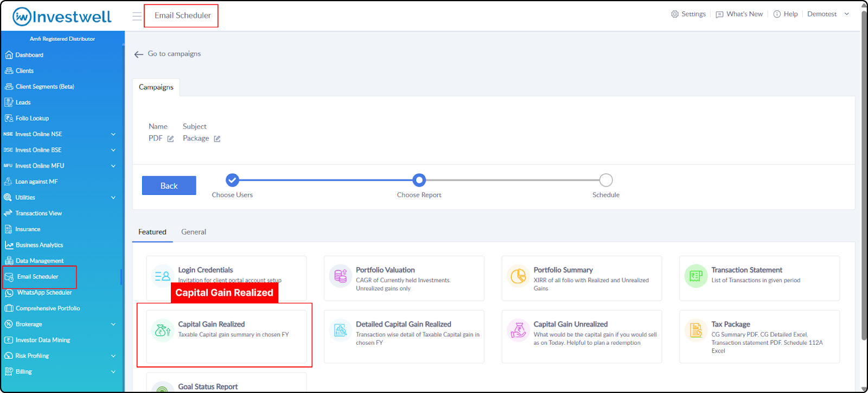Click the Insurance sidebar icon

click(8, 229)
